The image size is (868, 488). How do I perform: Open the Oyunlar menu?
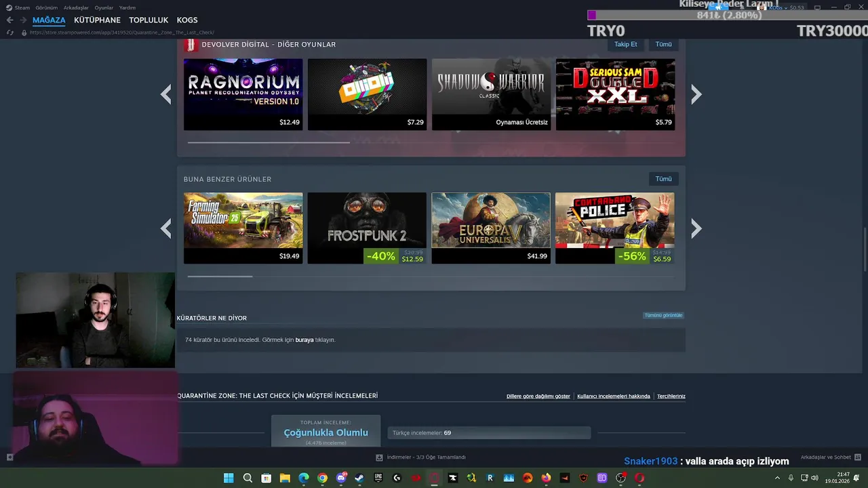(x=104, y=7)
